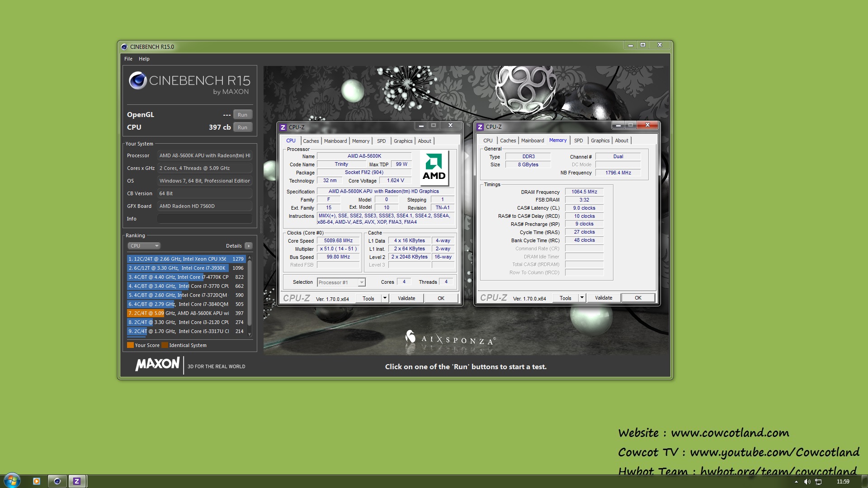Select ranking row 1 Intel Xeon 1279
Image resolution: width=868 pixels, height=488 pixels.
186,259
